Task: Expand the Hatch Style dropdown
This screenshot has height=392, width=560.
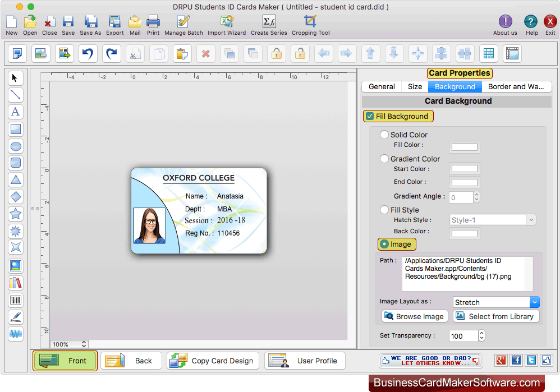Action: click(493, 220)
